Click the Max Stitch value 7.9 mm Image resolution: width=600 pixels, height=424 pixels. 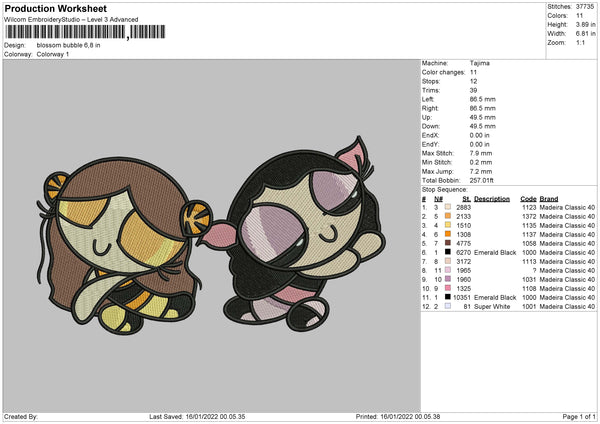click(x=481, y=153)
